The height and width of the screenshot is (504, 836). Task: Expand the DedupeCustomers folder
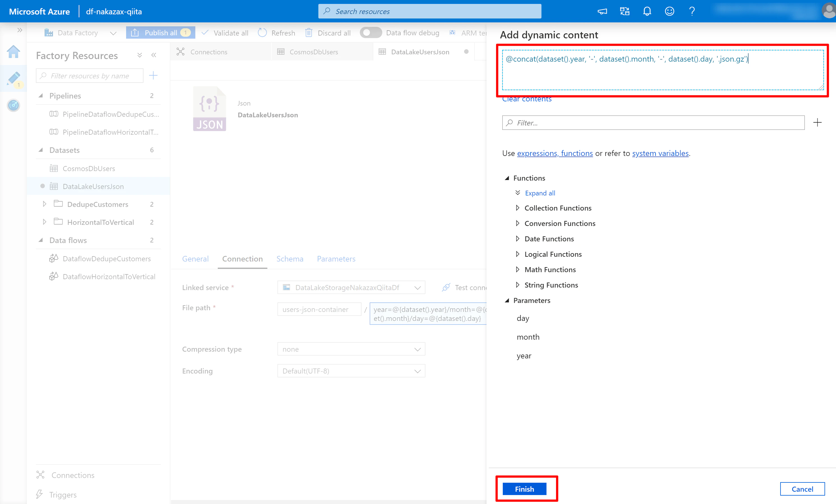(44, 204)
